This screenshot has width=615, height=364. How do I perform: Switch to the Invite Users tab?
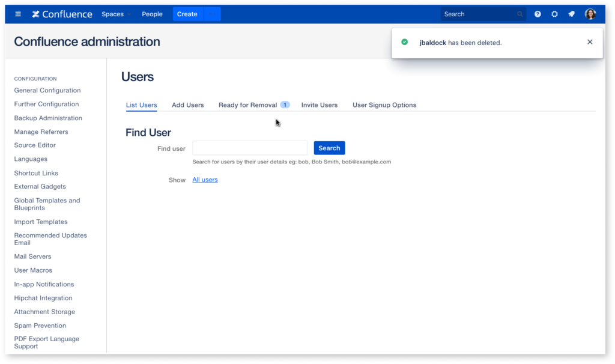[x=320, y=105]
